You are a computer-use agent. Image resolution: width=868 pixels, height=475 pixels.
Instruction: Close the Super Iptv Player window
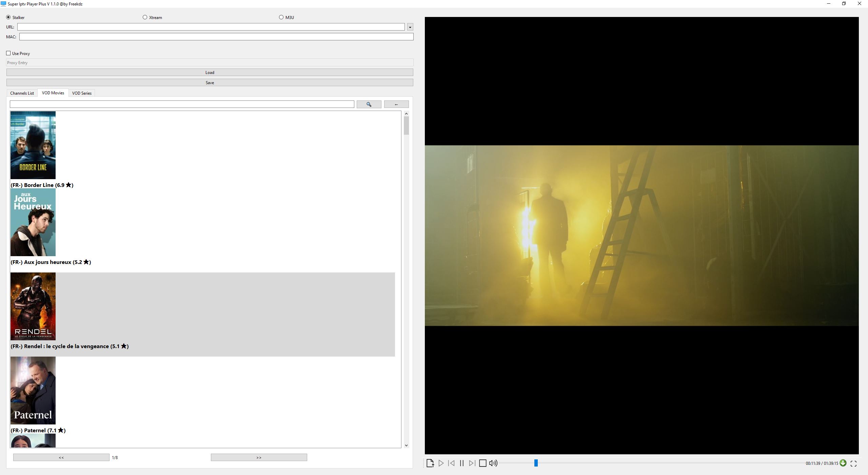tap(860, 4)
